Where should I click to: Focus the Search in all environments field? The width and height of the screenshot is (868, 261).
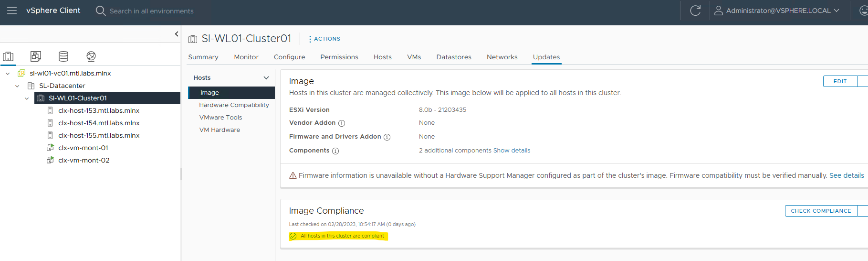[151, 11]
